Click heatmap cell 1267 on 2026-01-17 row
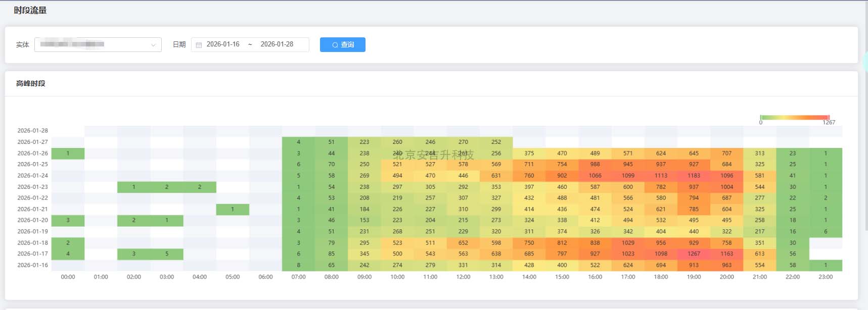The image size is (868, 310). (694, 254)
